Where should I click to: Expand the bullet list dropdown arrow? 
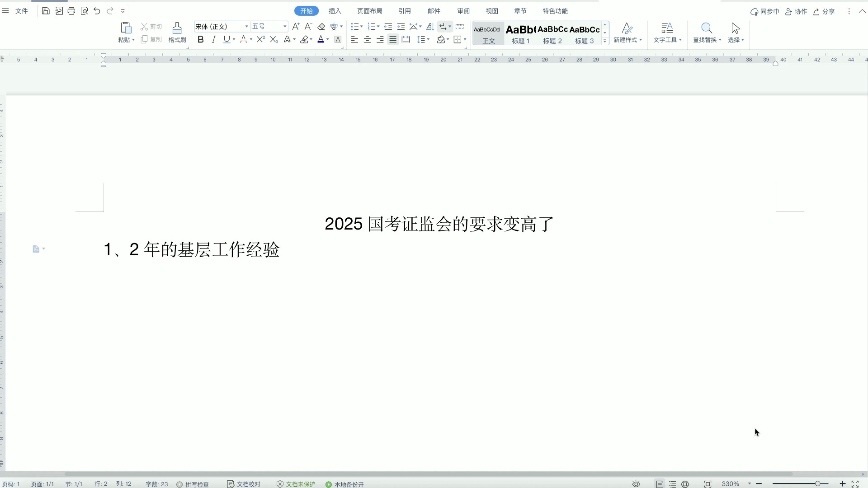361,27
